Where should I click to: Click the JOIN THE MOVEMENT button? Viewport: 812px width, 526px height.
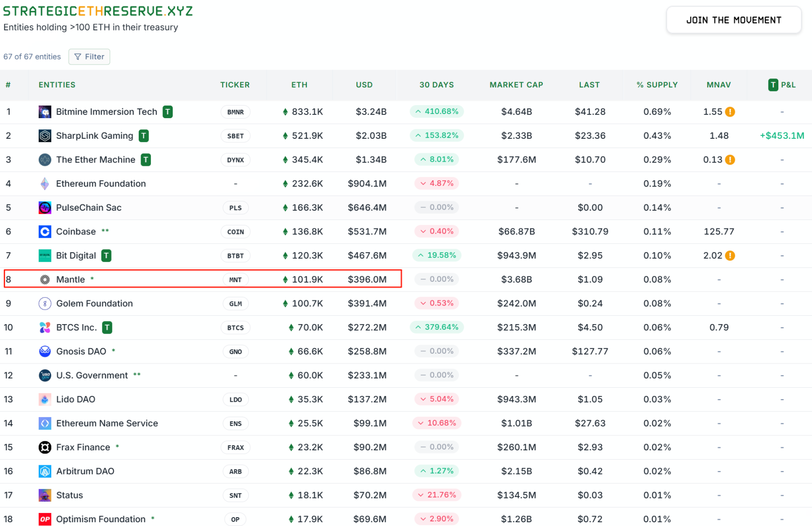(x=734, y=20)
